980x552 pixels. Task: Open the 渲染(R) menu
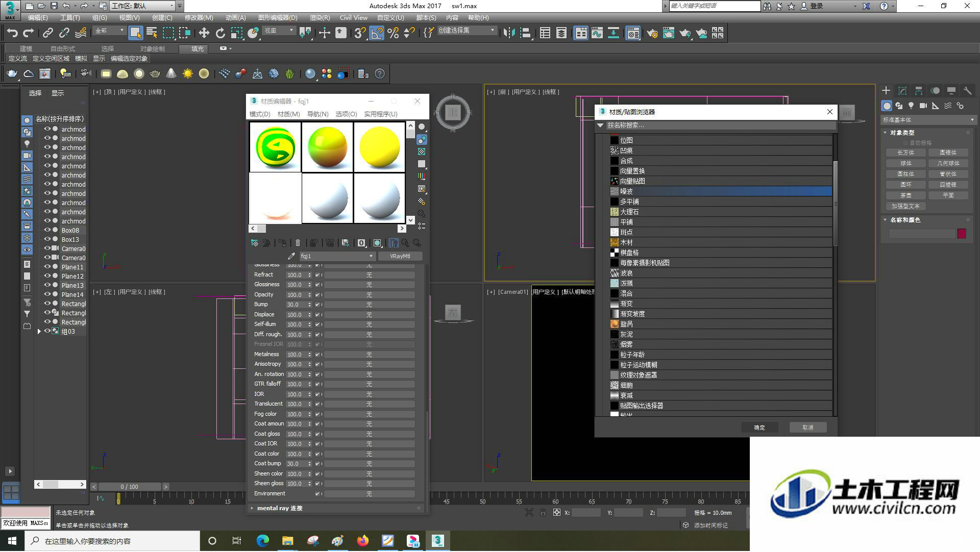click(x=320, y=17)
